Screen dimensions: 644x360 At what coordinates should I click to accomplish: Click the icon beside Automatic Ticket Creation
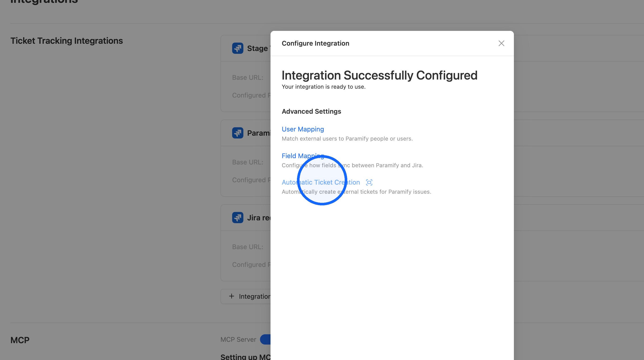(x=369, y=182)
